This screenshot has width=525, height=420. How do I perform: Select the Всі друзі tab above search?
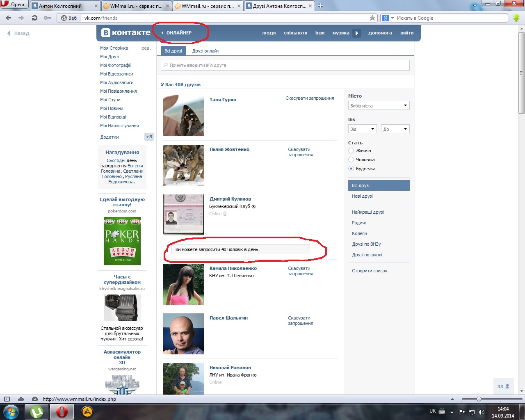point(173,51)
